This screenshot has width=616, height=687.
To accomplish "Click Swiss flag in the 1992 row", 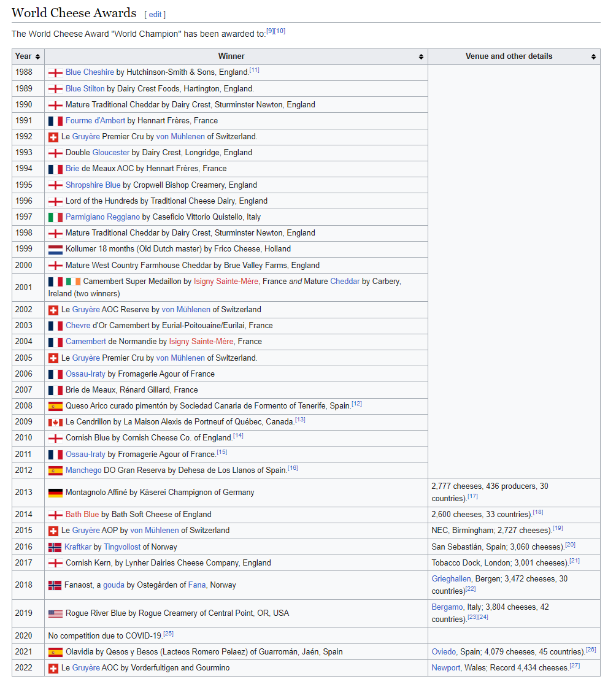I will (53, 137).
